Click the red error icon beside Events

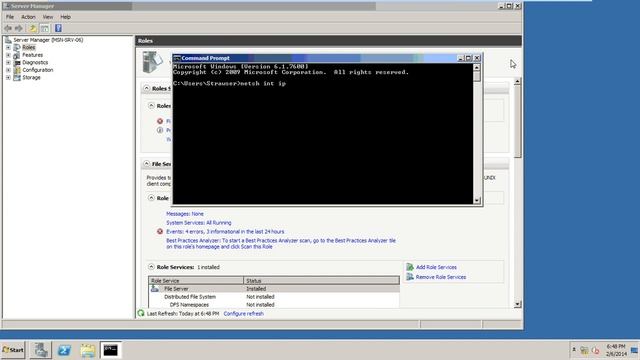pos(160,231)
